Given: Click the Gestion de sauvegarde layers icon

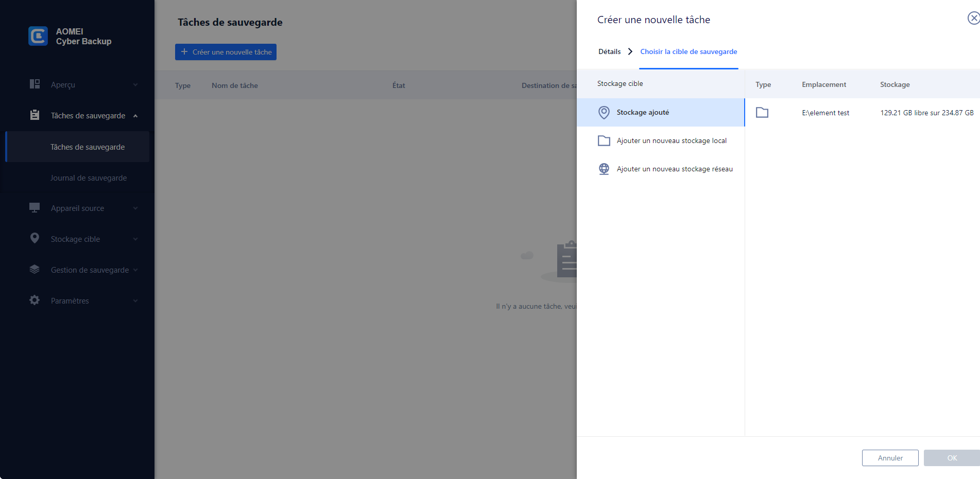Looking at the screenshot, I should click(35, 270).
